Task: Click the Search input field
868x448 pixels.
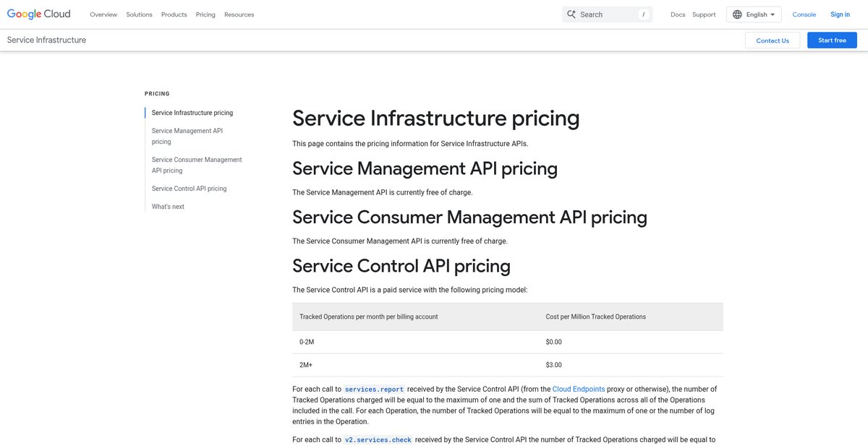Action: coord(607,14)
